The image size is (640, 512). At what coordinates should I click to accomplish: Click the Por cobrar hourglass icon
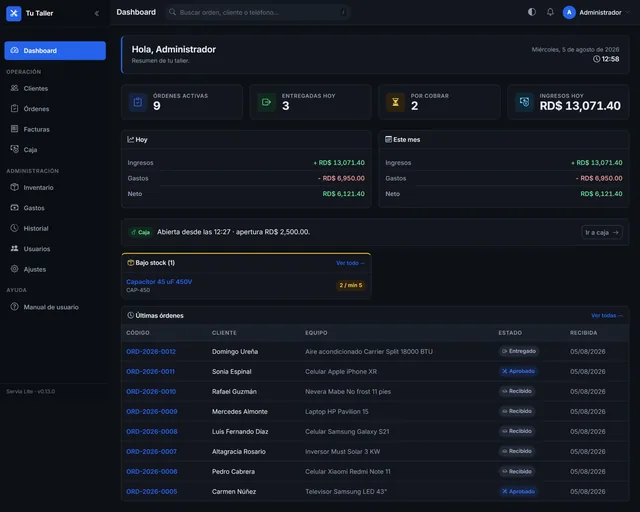(396, 102)
